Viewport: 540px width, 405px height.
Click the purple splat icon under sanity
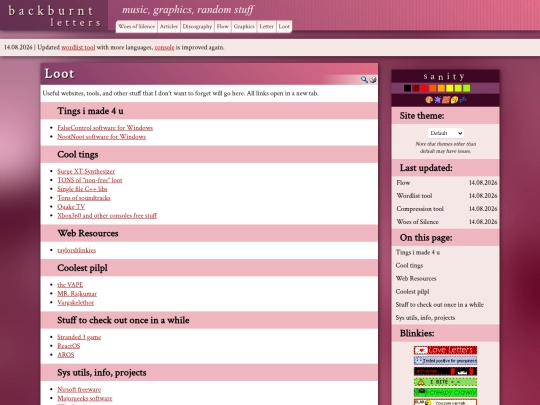(437, 100)
